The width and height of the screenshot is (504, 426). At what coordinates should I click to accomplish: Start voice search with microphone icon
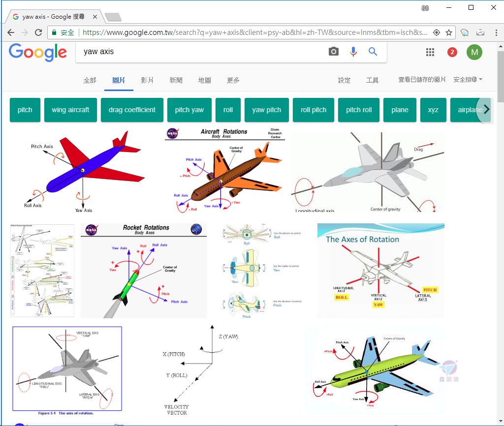coord(353,51)
